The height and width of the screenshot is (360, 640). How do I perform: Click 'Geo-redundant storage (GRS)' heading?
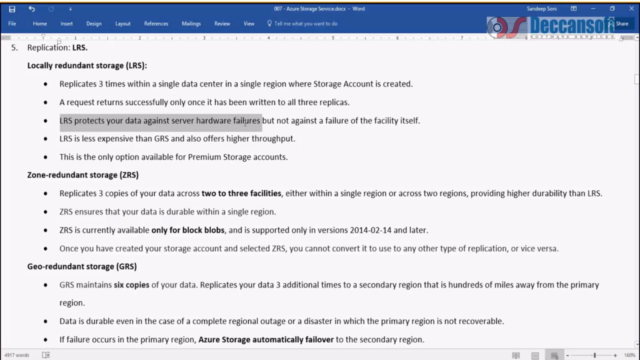82,267
